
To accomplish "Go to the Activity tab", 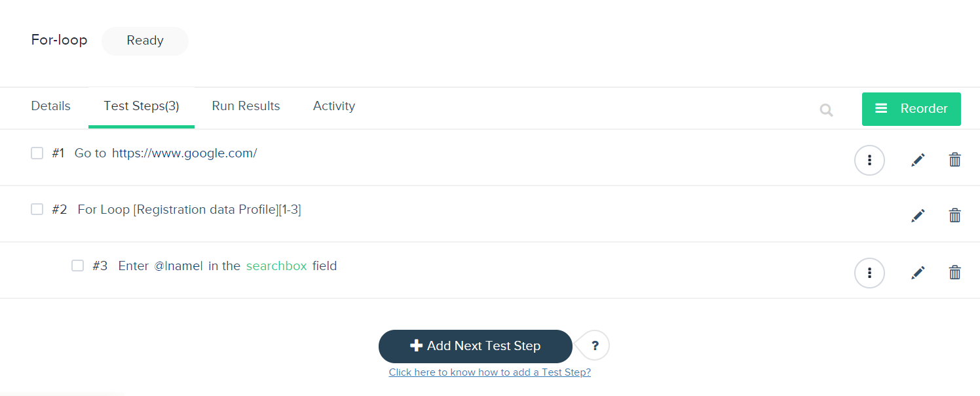I will [334, 106].
